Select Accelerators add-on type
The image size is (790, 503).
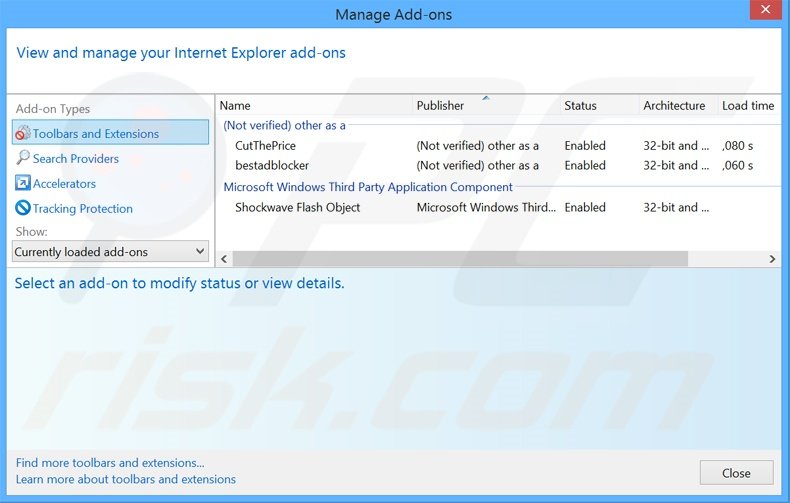point(64,183)
